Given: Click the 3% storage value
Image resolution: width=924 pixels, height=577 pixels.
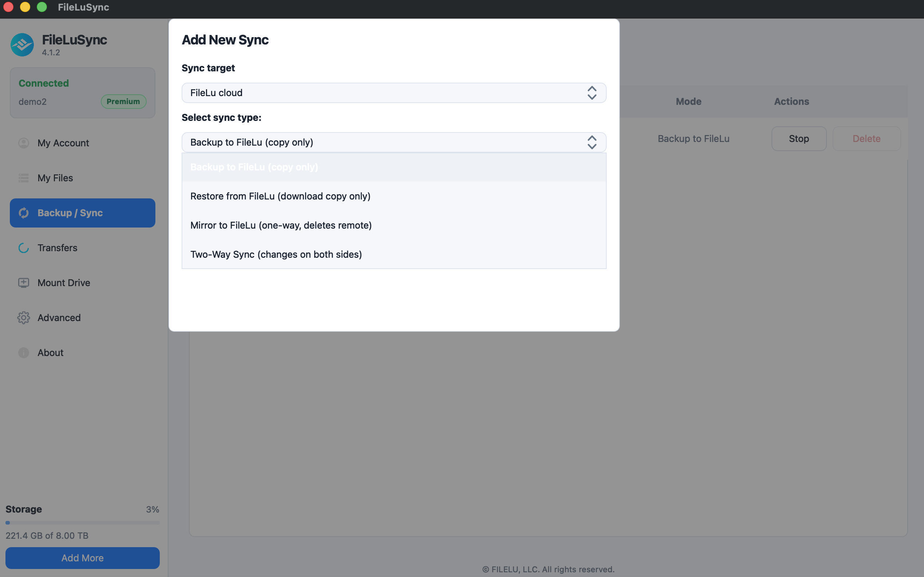Looking at the screenshot, I should [x=152, y=509].
